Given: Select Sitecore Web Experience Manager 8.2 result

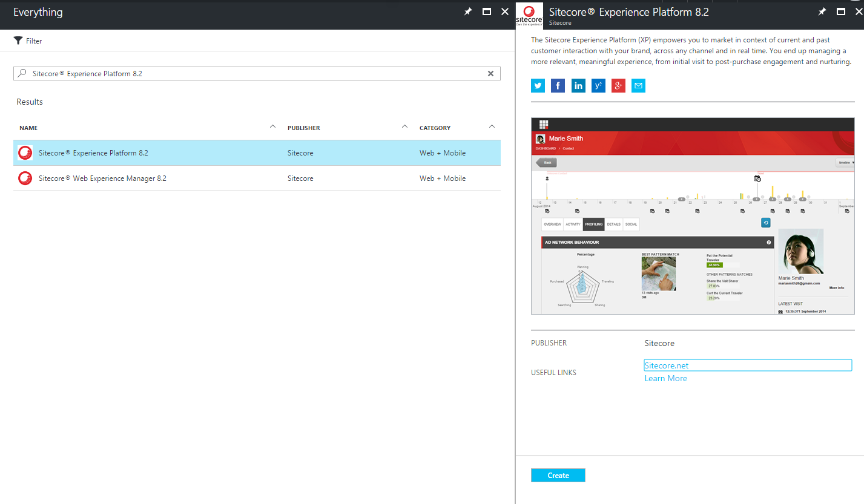Looking at the screenshot, I should point(257,178).
